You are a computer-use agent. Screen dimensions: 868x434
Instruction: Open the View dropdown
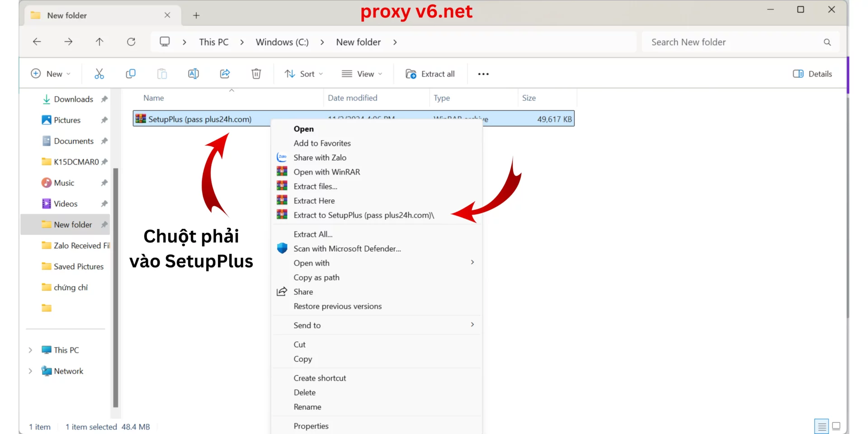coord(362,74)
